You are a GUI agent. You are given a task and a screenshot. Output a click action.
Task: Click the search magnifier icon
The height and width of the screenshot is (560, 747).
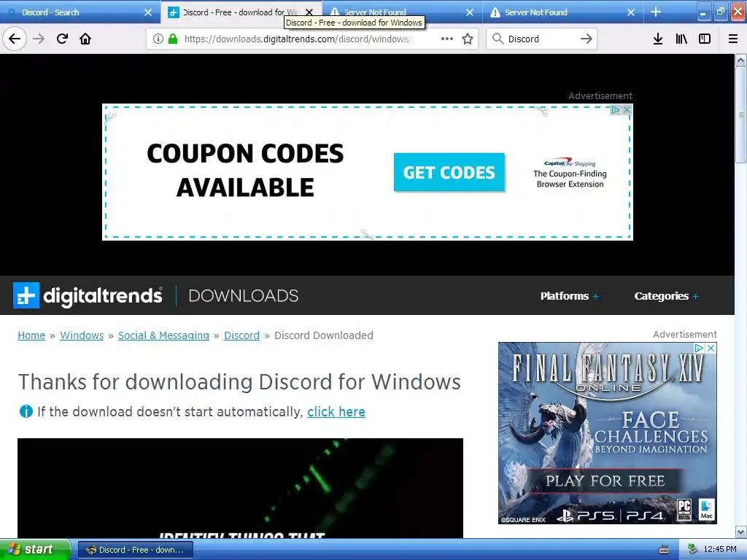[x=498, y=39]
